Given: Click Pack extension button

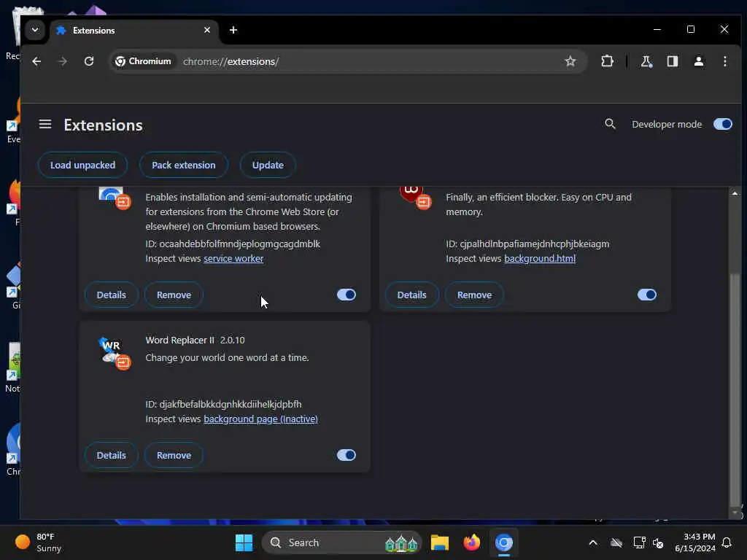Looking at the screenshot, I should [183, 166].
